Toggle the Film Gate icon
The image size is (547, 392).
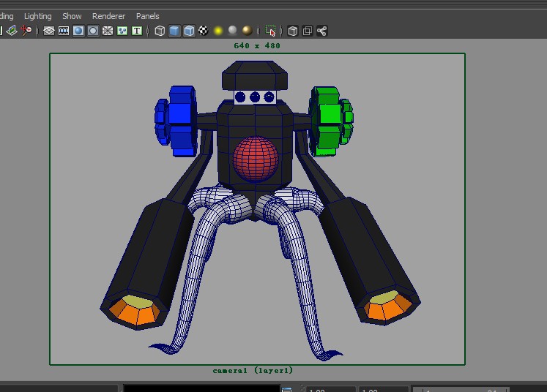(x=64, y=31)
